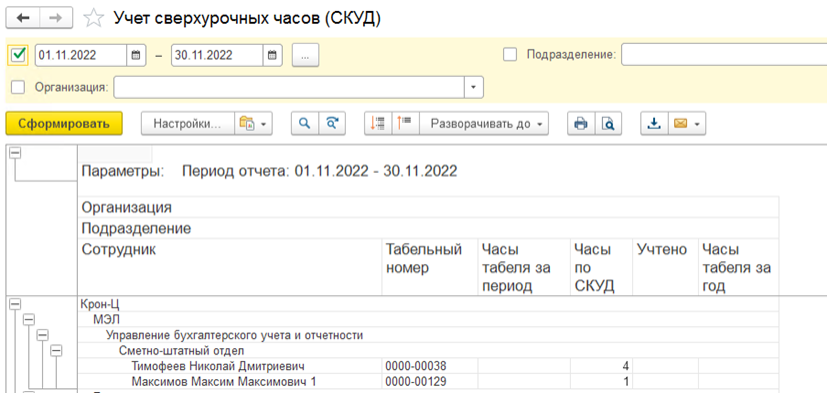
Task: Uncheck the period filter checkbox
Action: pyautogui.click(x=19, y=55)
